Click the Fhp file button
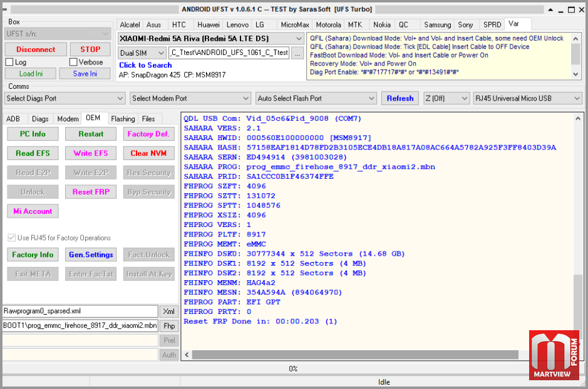Screen dimensions: 588x389 click(168, 326)
